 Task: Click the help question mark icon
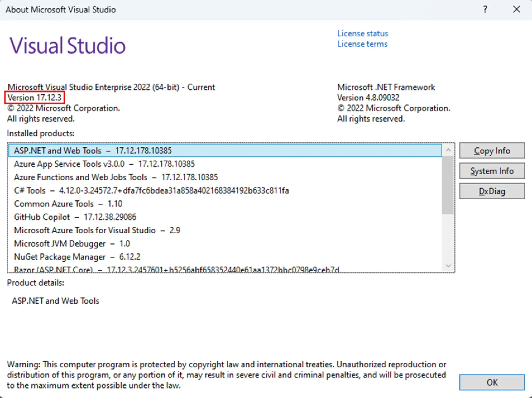pyautogui.click(x=485, y=9)
